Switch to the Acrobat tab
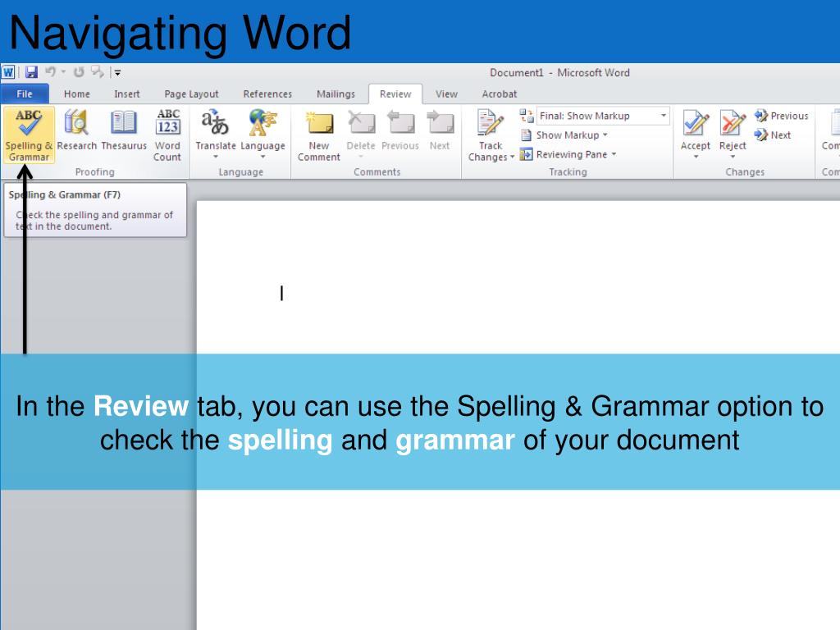Screen dimensions: 840x630 coord(500,94)
